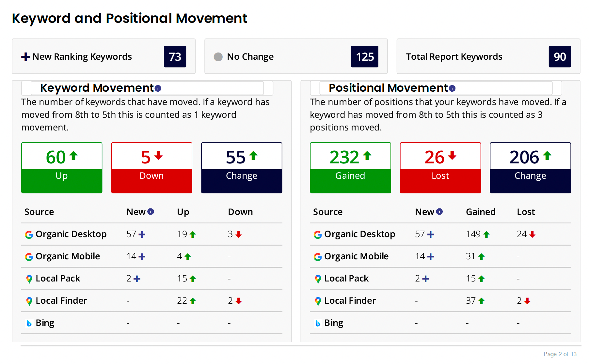Click the 90 Total Report Keywords badge
Image resolution: width=589 pixels, height=364 pixels.
560,56
